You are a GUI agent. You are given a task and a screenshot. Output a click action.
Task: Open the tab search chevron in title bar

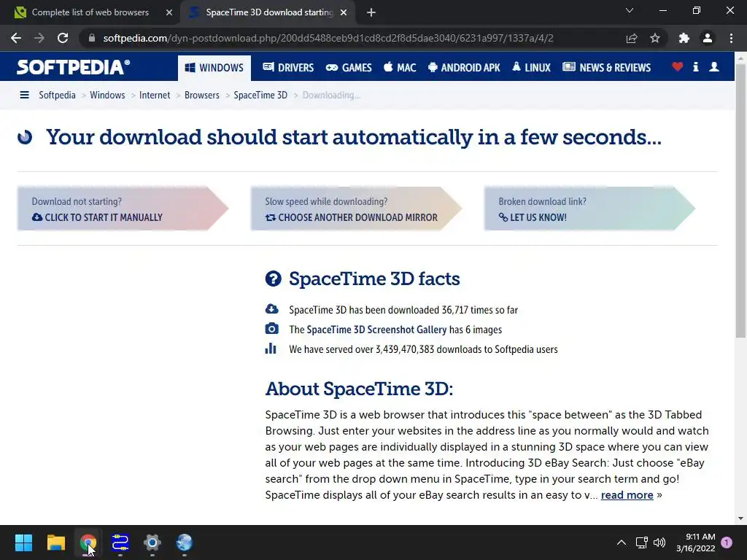(630, 10)
